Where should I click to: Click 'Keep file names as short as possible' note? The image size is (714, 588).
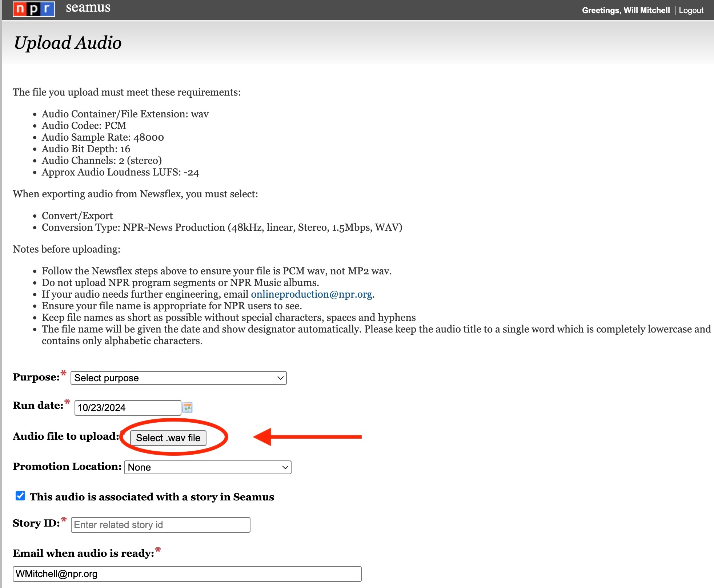[229, 318]
